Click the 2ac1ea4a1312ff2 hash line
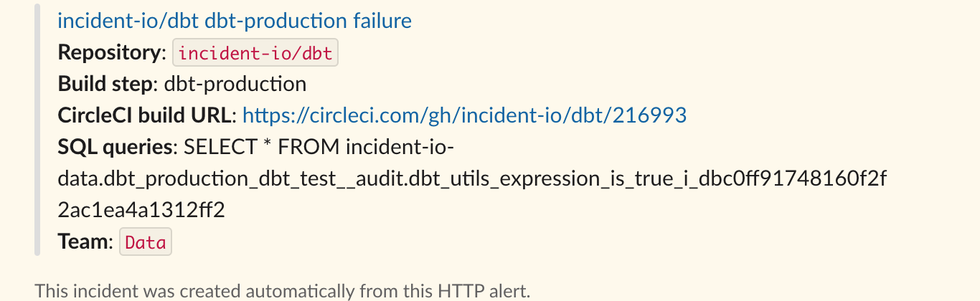Screen dimensions: 980x301 pyautogui.click(x=141, y=211)
